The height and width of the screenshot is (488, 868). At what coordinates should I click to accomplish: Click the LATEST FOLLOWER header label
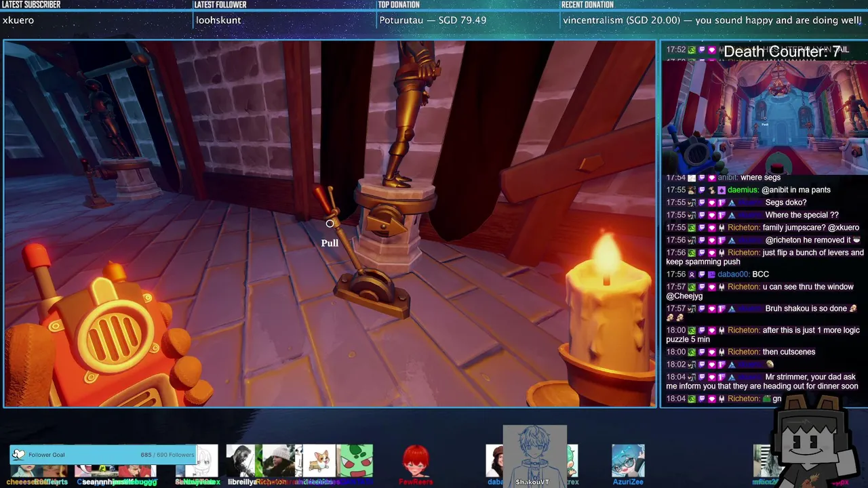coord(220,5)
